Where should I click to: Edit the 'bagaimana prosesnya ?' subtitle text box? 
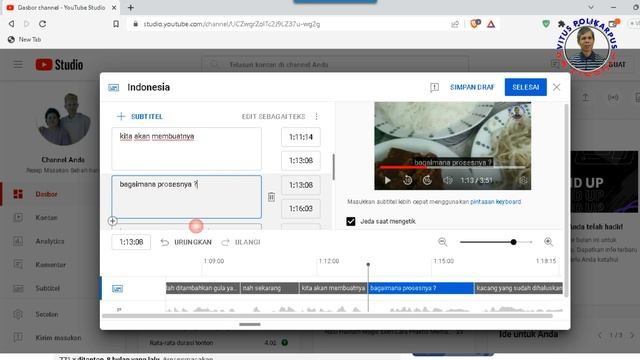187,197
